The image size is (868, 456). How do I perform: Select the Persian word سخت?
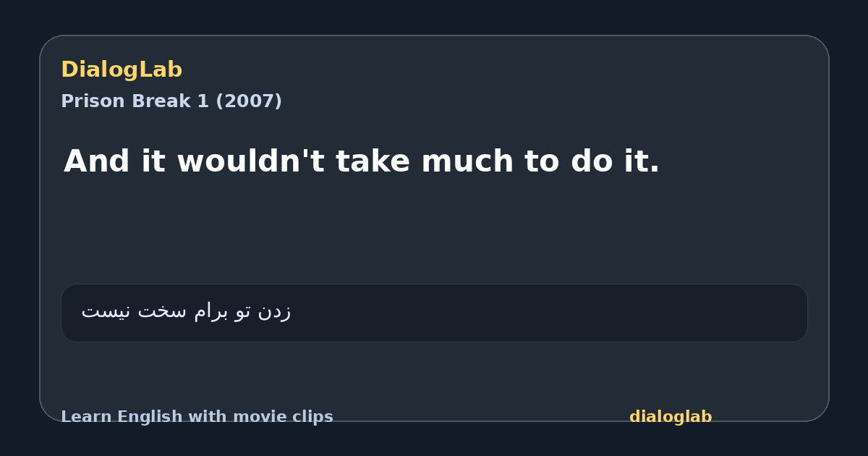coord(163,312)
